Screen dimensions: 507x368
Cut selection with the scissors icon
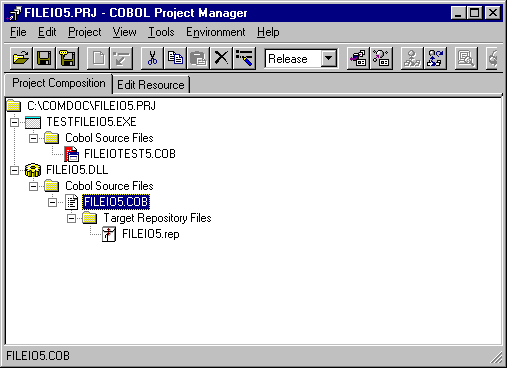click(x=152, y=58)
